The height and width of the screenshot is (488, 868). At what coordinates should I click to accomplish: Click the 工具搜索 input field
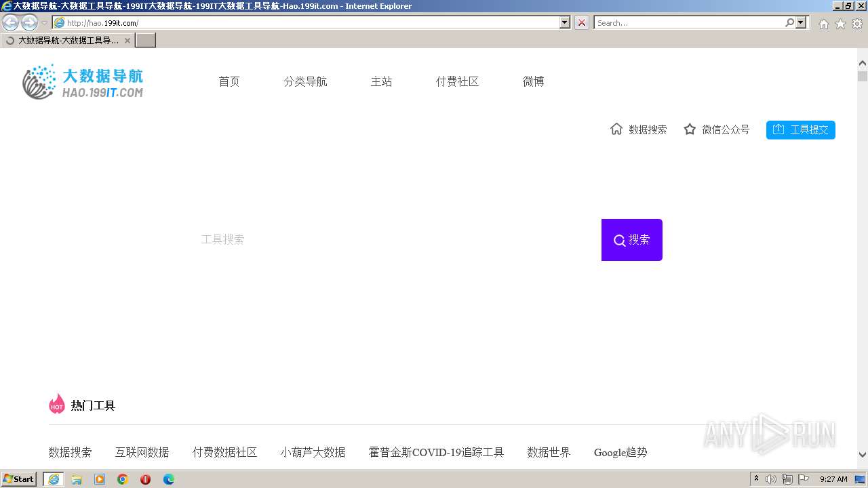point(397,240)
